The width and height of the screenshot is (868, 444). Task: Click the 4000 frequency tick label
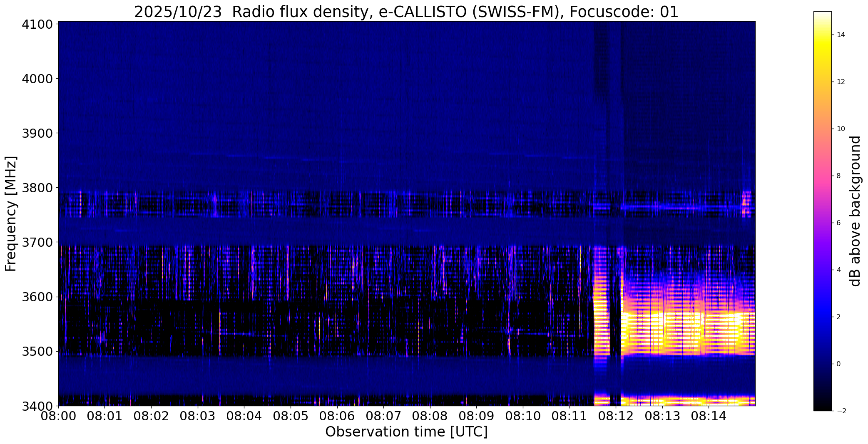(x=37, y=79)
